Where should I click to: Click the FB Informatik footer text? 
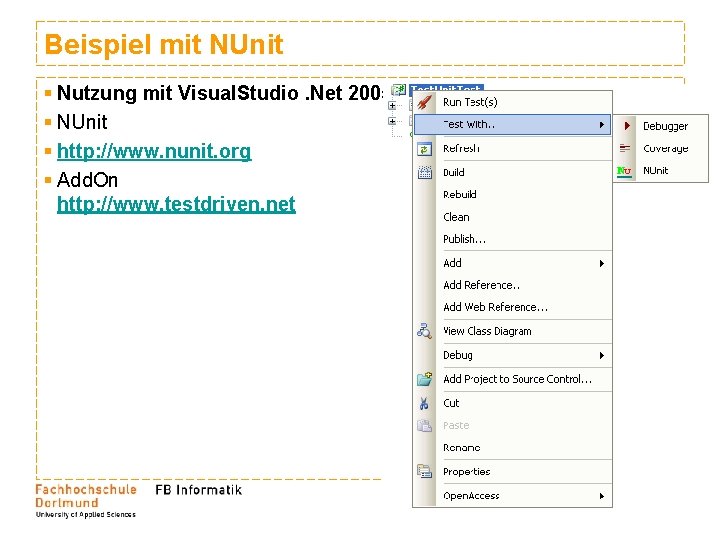pyautogui.click(x=198, y=490)
